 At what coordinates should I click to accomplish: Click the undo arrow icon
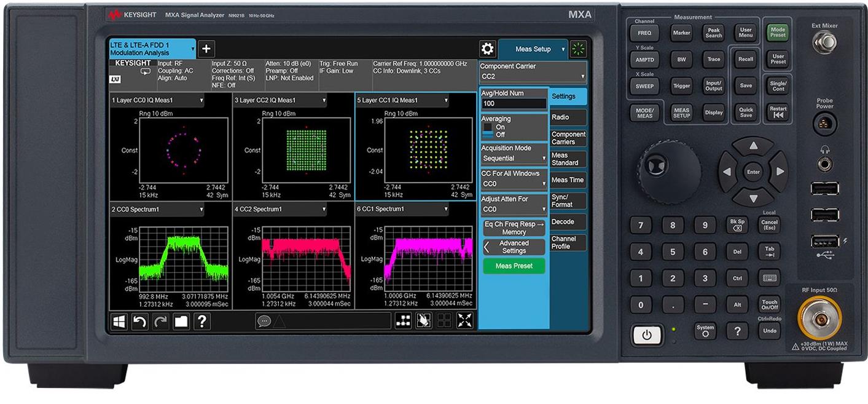140,321
